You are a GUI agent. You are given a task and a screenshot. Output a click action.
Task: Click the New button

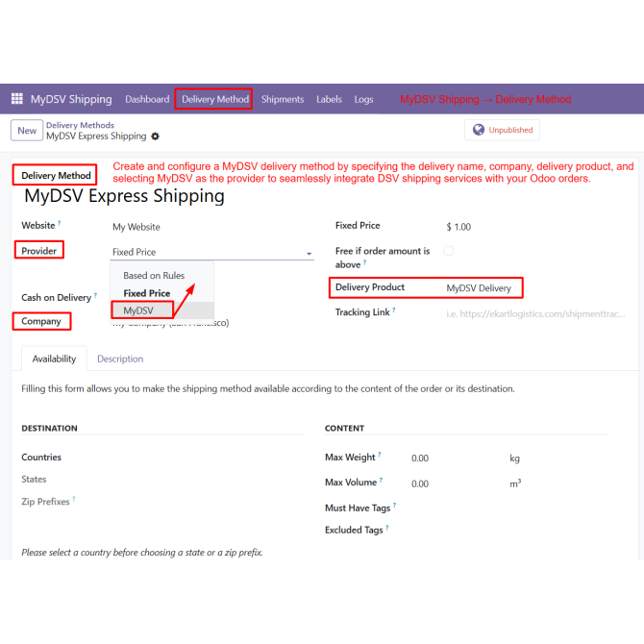27,130
